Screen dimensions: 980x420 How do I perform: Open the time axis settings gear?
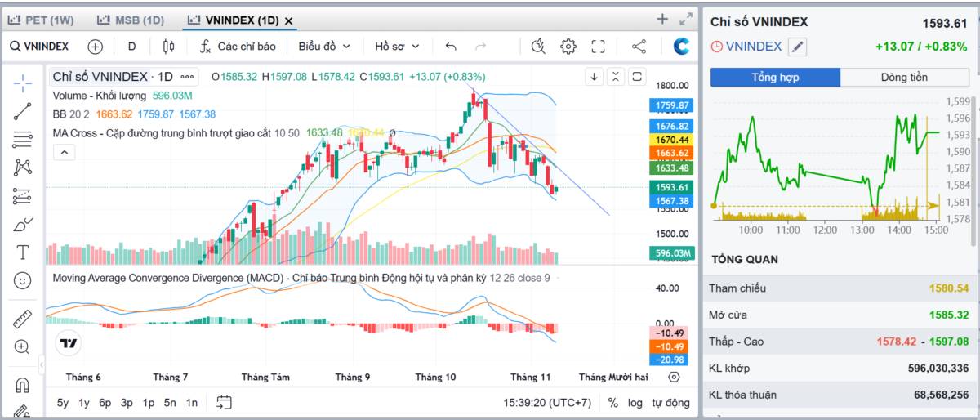674,377
